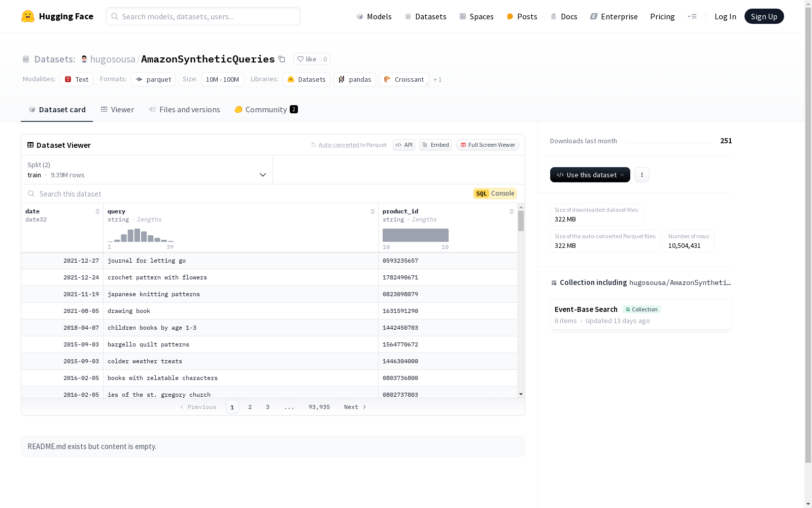Select the 10M - 100M size tag

point(222,79)
